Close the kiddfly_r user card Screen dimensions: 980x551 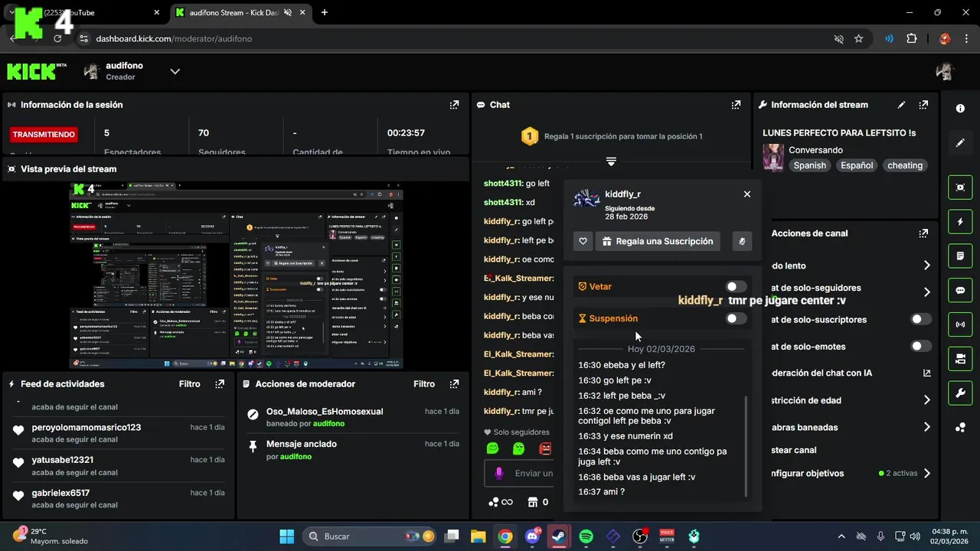coord(747,194)
